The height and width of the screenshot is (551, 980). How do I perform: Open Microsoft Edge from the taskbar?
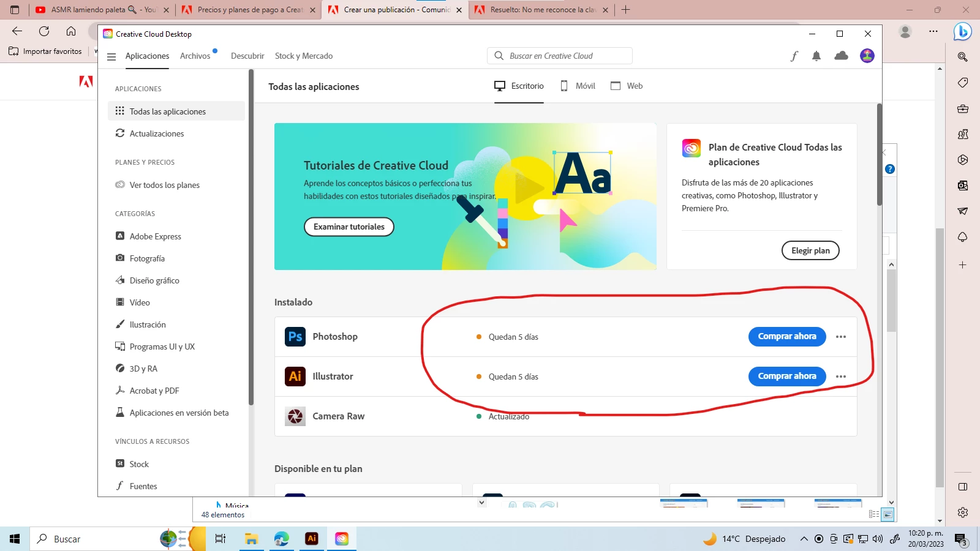(281, 539)
